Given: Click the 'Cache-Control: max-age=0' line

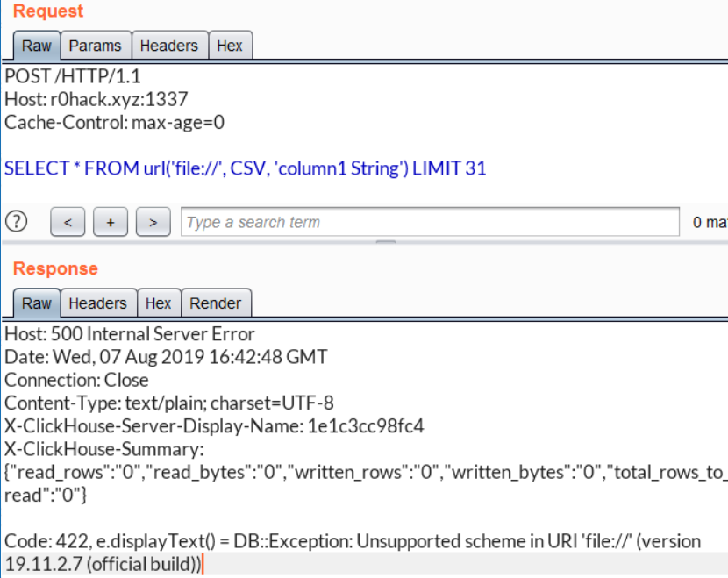Looking at the screenshot, I should coord(114,123).
